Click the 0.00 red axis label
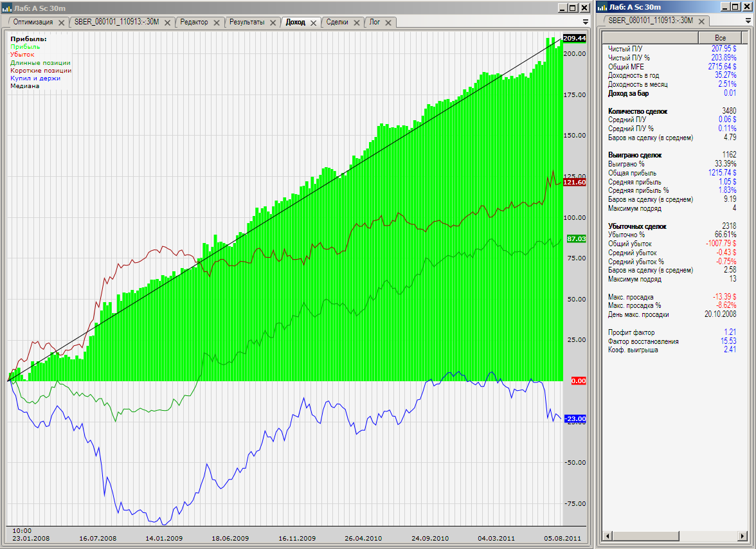 point(579,381)
